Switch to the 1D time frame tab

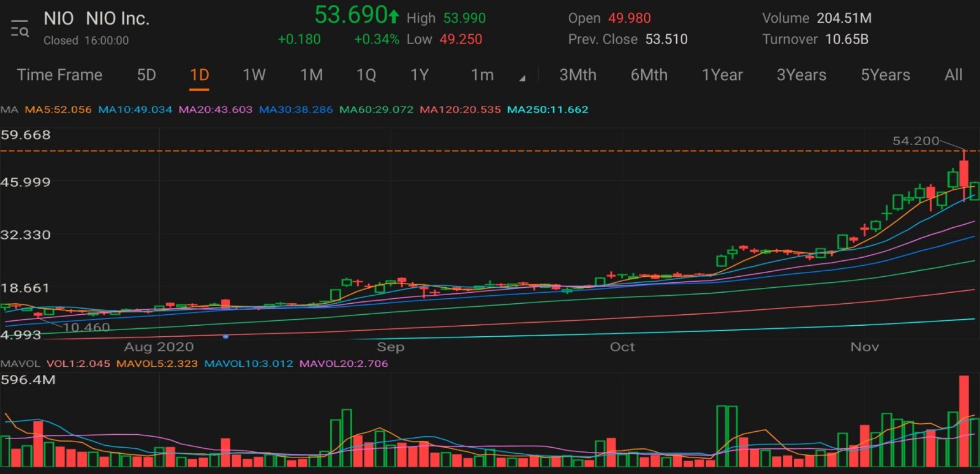[x=200, y=75]
